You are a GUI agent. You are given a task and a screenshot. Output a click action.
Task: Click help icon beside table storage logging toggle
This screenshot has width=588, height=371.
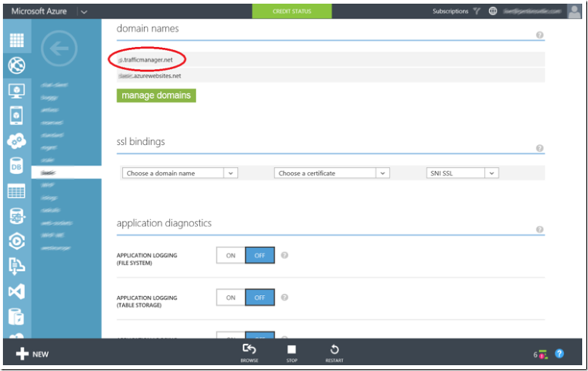pos(285,298)
